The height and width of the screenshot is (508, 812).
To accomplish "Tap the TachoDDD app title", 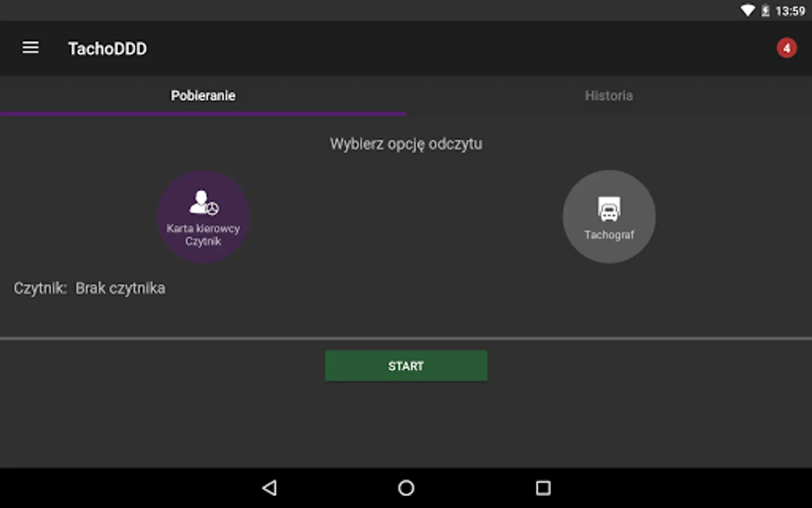I will tap(108, 49).
